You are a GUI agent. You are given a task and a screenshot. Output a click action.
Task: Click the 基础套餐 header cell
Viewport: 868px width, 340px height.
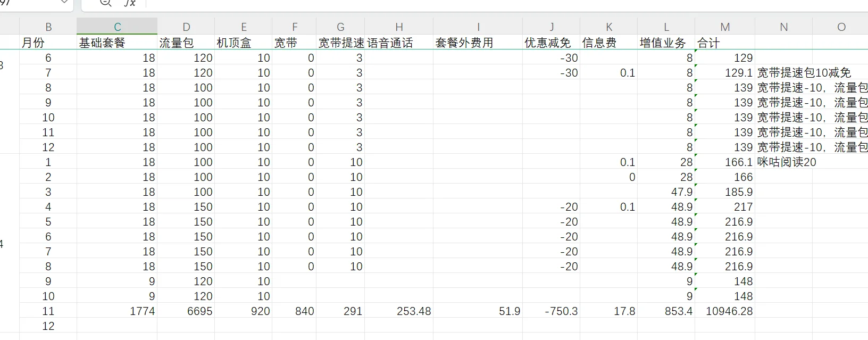click(x=117, y=43)
